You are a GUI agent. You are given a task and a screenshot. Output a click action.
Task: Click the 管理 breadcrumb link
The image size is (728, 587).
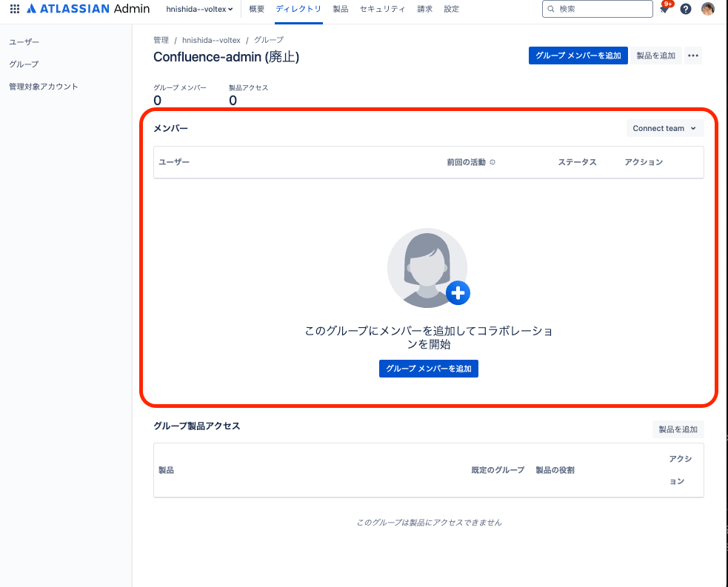[x=161, y=40]
